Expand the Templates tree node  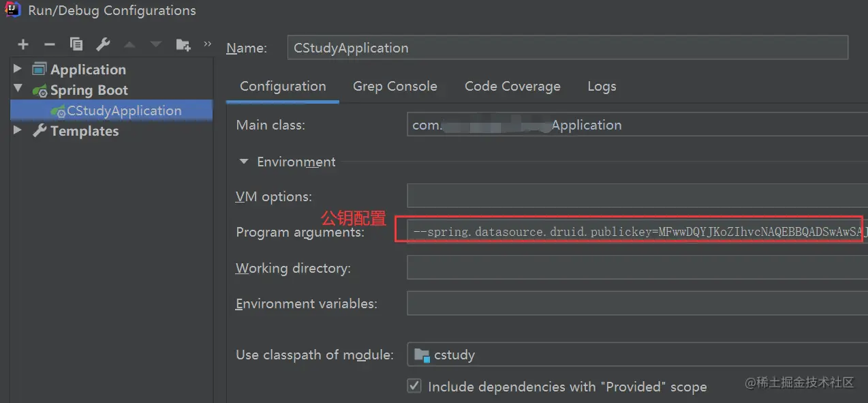coord(18,130)
